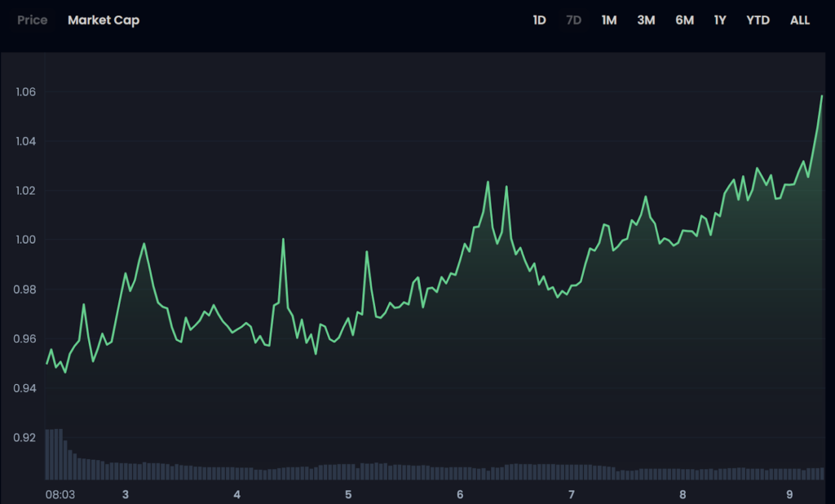Click the day 5 label on time axis
The image size is (835, 504).
click(x=348, y=494)
